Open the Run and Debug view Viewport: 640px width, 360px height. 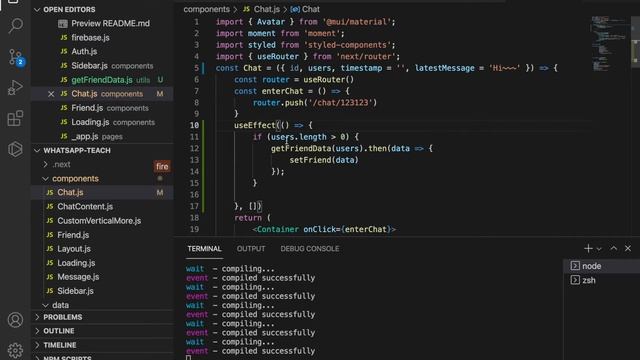click(16, 87)
